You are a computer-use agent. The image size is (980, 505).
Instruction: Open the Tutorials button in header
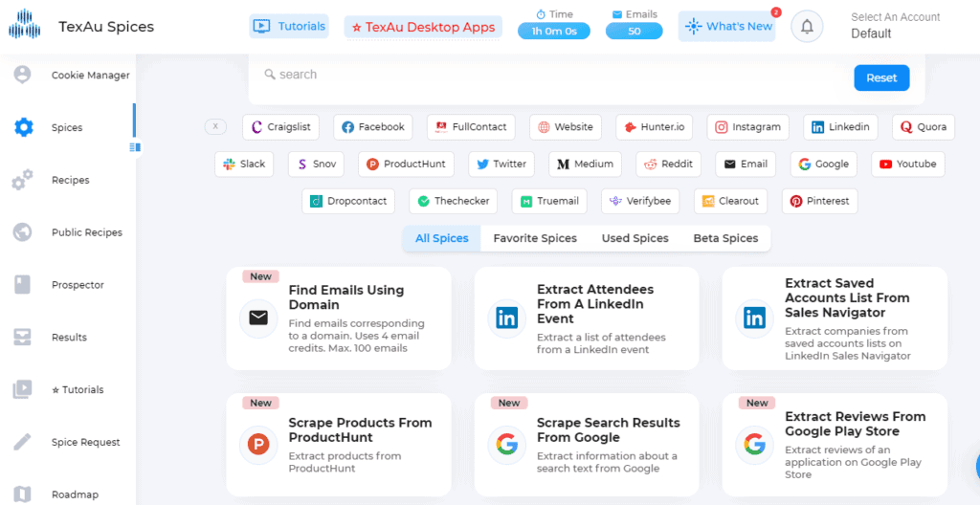[x=289, y=26]
